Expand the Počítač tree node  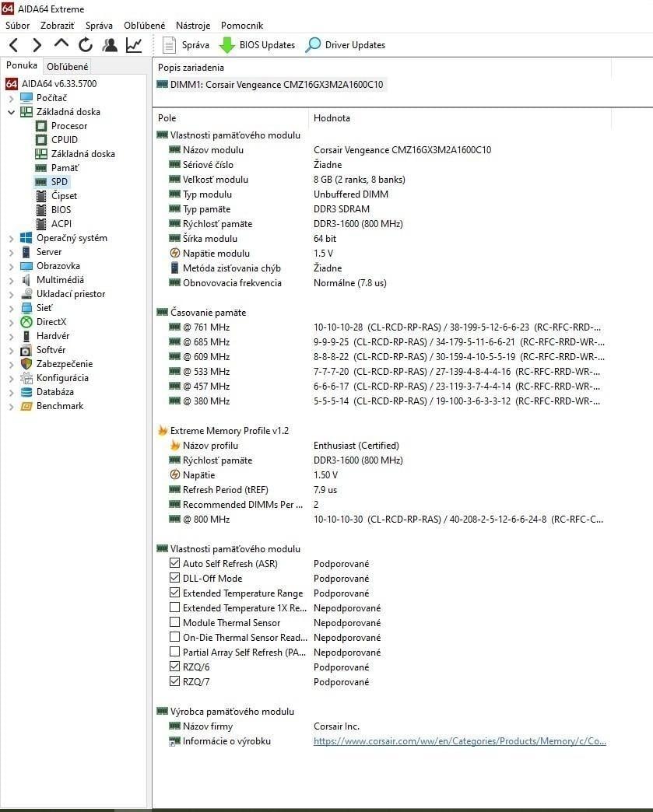(12, 98)
